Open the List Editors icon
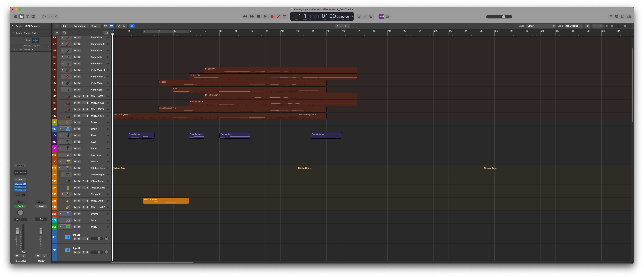The width and height of the screenshot is (644, 277). (x=610, y=16)
